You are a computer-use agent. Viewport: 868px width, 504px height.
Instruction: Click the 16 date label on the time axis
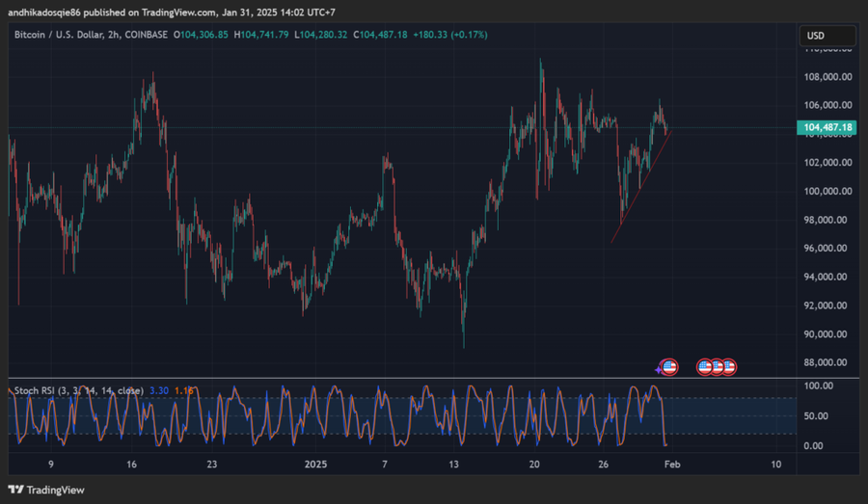point(131,464)
